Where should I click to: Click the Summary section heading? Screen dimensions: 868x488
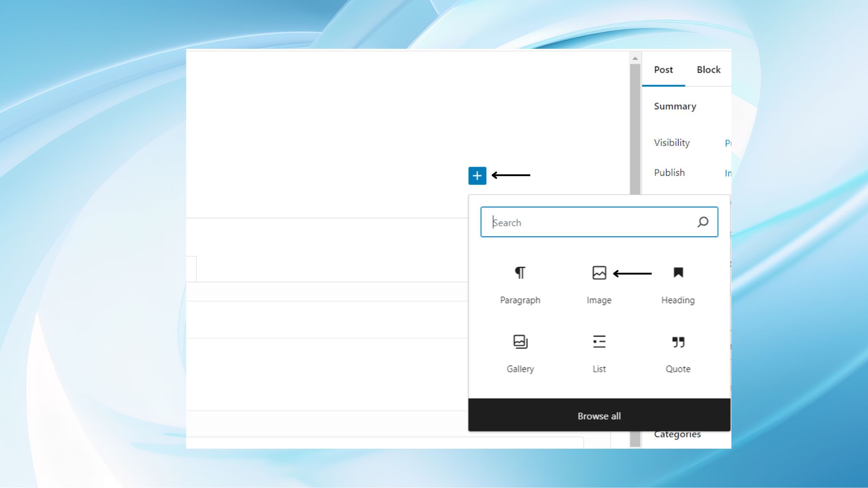(x=675, y=106)
